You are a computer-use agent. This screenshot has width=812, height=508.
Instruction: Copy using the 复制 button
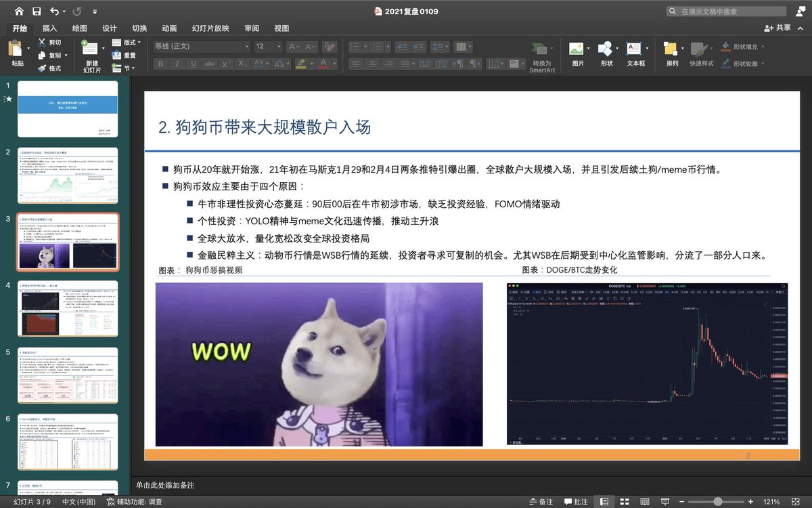pos(49,56)
